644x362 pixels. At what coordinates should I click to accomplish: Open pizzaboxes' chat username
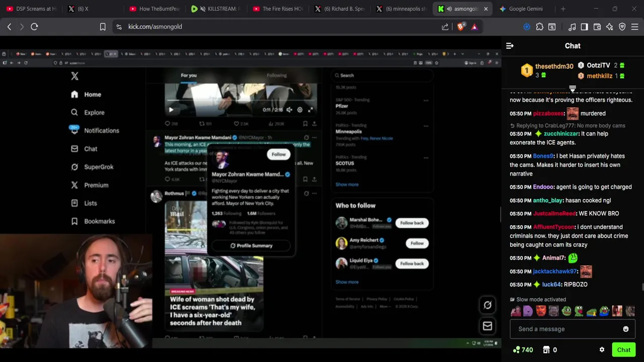548,114
